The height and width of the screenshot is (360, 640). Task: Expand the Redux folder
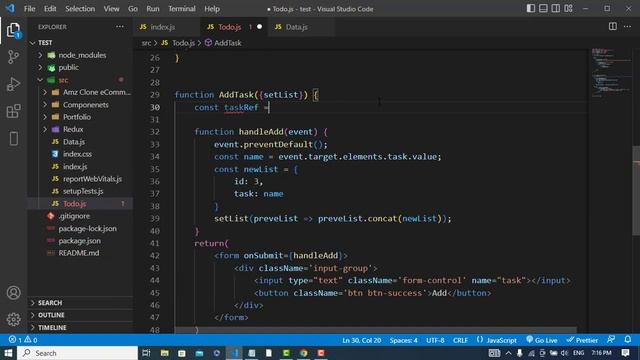click(45, 129)
